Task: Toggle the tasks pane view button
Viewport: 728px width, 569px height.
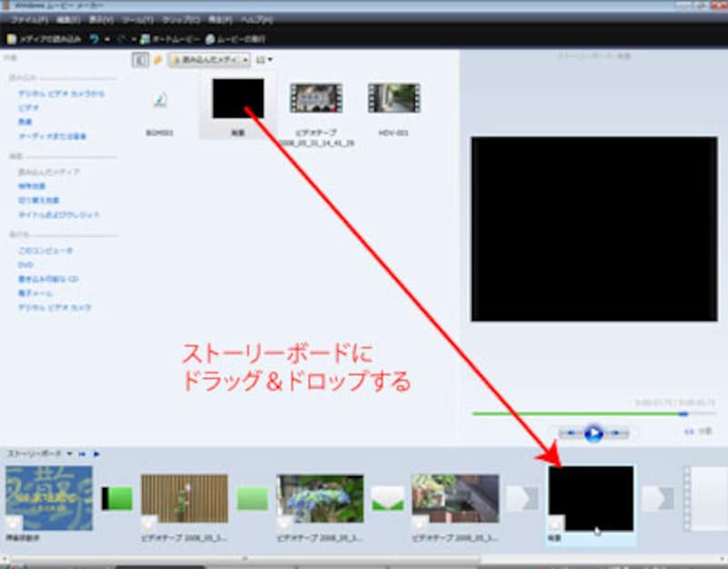Action: click(x=140, y=60)
